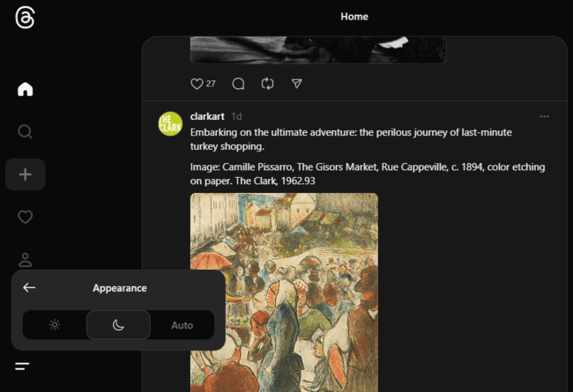
Task: Switch to light mode sun option
Action: point(55,325)
